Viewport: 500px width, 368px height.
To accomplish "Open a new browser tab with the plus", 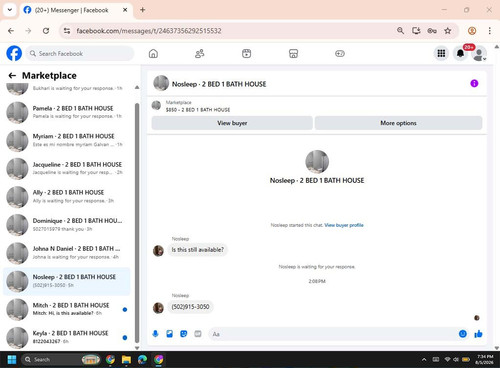I will click(143, 10).
